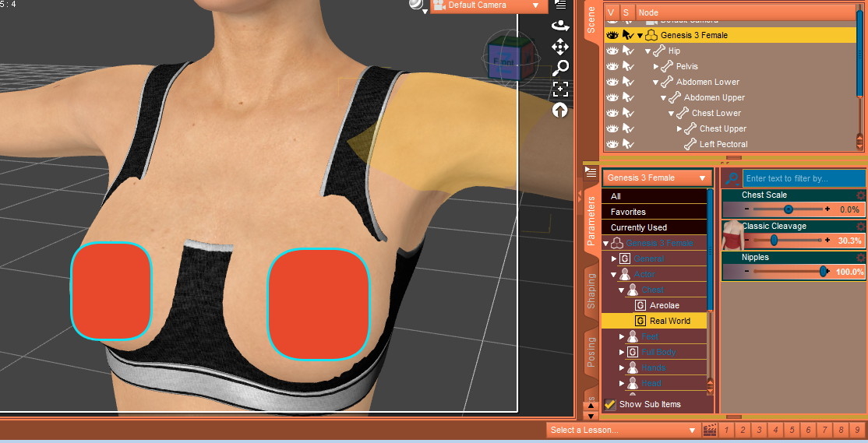Open the Select a Lesson dropdown
The height and width of the screenshot is (443, 868).
(x=623, y=430)
